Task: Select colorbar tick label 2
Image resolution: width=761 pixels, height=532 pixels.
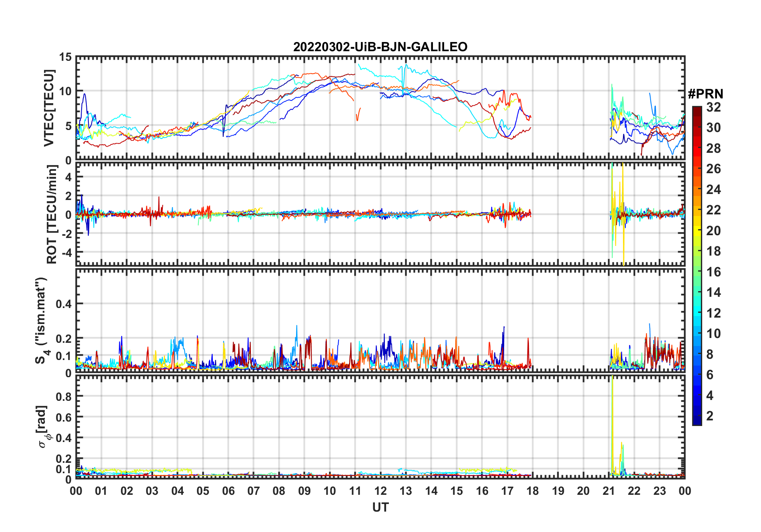Action: 710,416
